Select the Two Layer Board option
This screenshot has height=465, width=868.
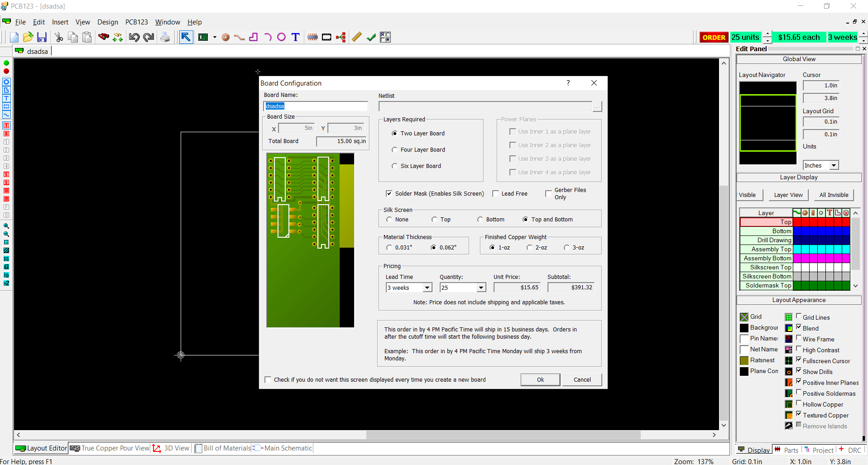tap(394, 133)
